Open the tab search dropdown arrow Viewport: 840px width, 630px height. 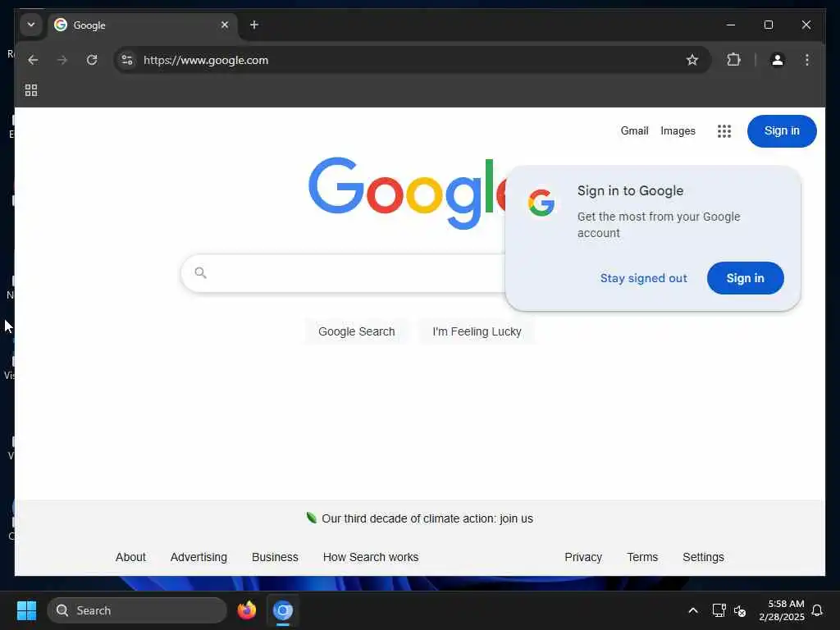point(31,25)
